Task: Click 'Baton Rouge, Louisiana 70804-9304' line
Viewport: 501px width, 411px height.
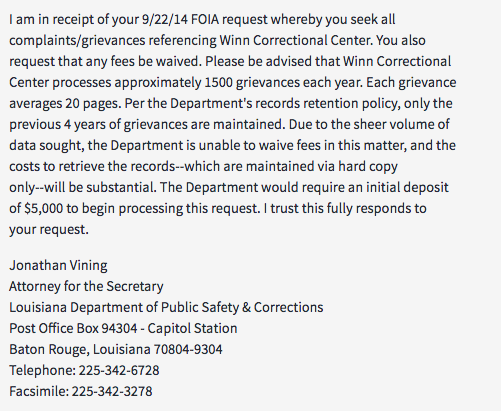Action: (116, 349)
